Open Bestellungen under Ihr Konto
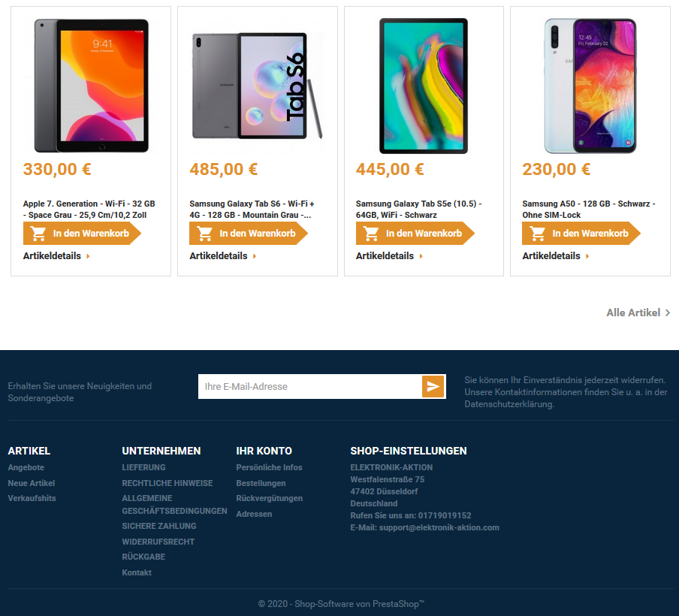 pos(261,483)
